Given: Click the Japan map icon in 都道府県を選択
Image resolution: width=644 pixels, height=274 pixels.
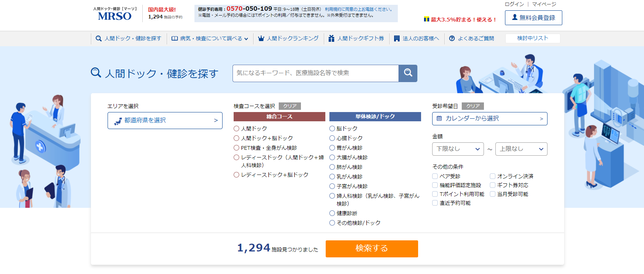Looking at the screenshot, I should (x=118, y=121).
